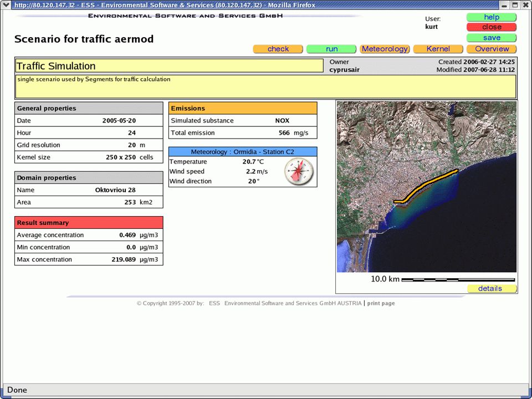The image size is (532, 399).
Task: Select the Kernel size 250 x 250
Action: point(120,157)
